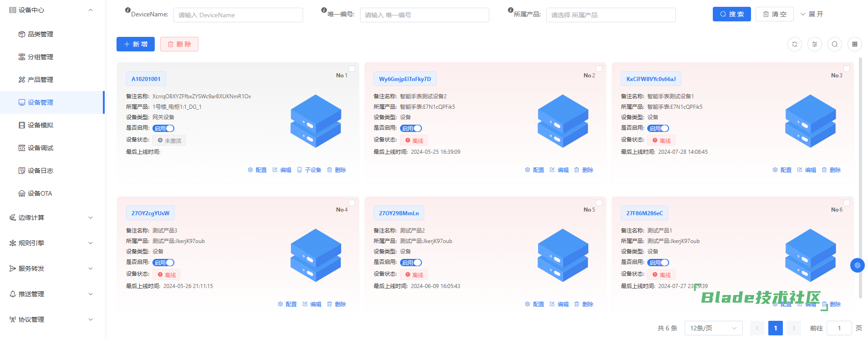Disable the 启用 switch for 27OY2cgYUsW
Screen dimensions: 868x339
pyautogui.click(x=163, y=263)
